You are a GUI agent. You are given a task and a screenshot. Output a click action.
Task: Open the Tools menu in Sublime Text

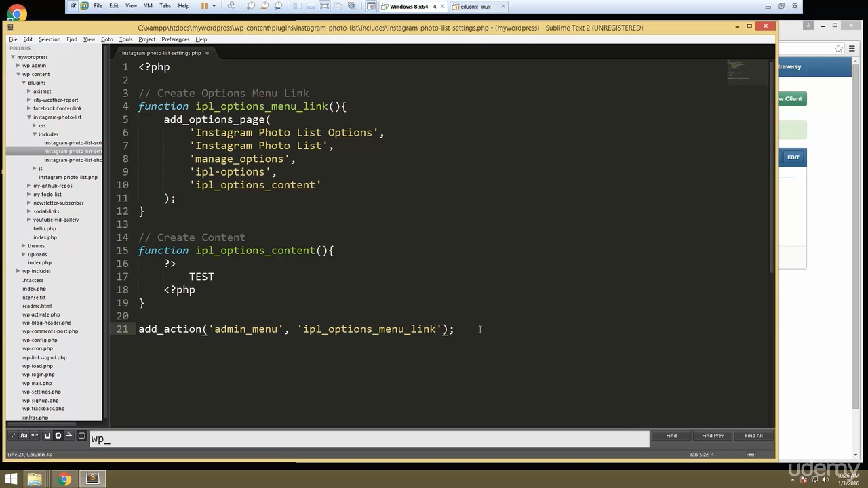tap(125, 39)
